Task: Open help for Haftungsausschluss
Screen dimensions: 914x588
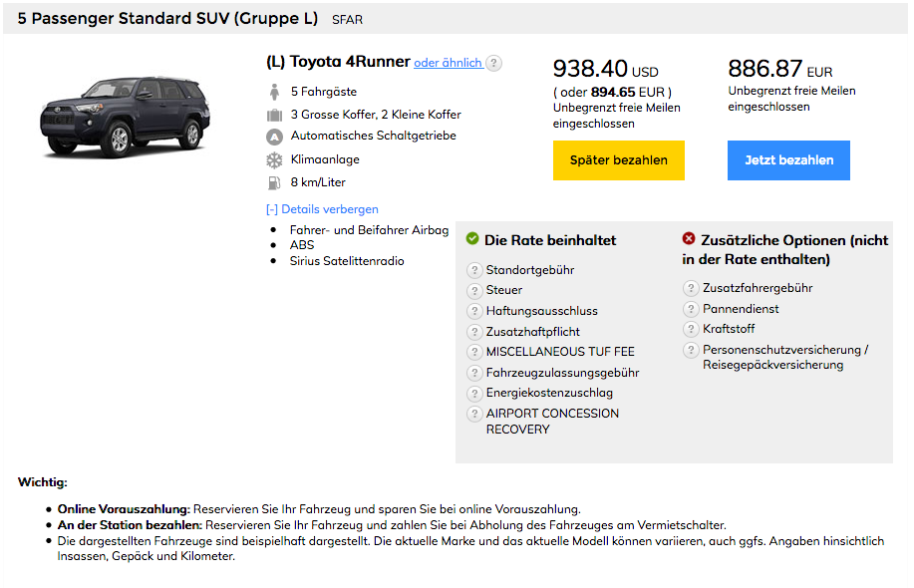Action: click(474, 311)
